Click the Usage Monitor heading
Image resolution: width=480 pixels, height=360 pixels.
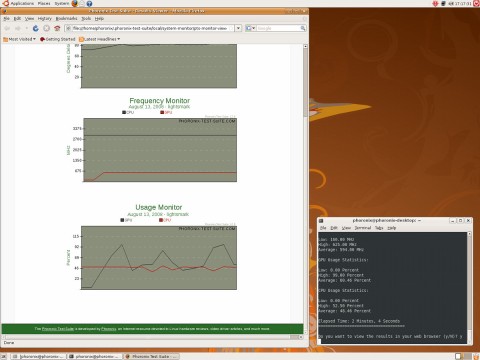pos(159,207)
